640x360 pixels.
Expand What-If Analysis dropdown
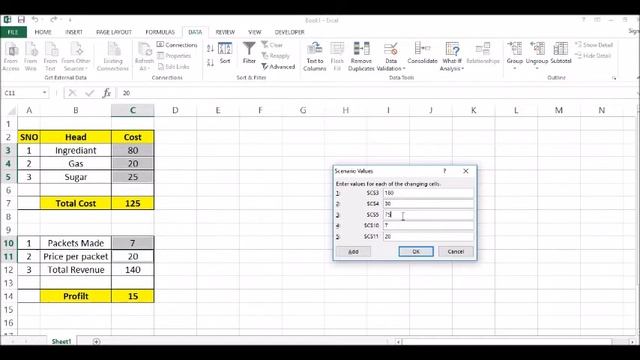point(451,69)
